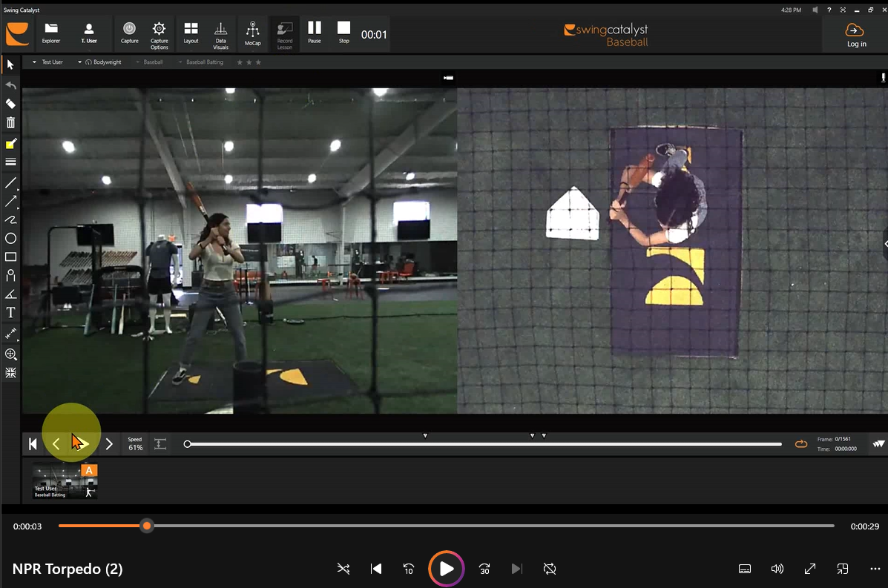Viewport: 888px width, 588px height.
Task: Select the body marker tool
Action: (10, 276)
